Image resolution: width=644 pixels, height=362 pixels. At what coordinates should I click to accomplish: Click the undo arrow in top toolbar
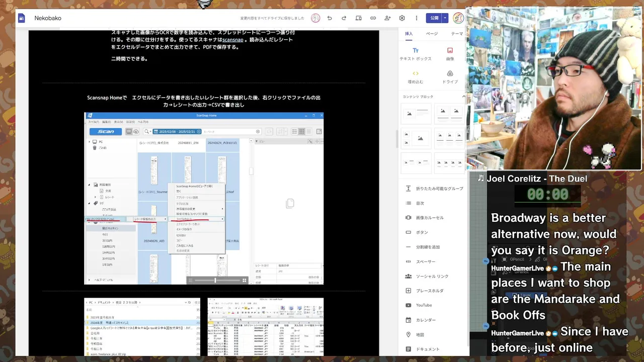330,18
